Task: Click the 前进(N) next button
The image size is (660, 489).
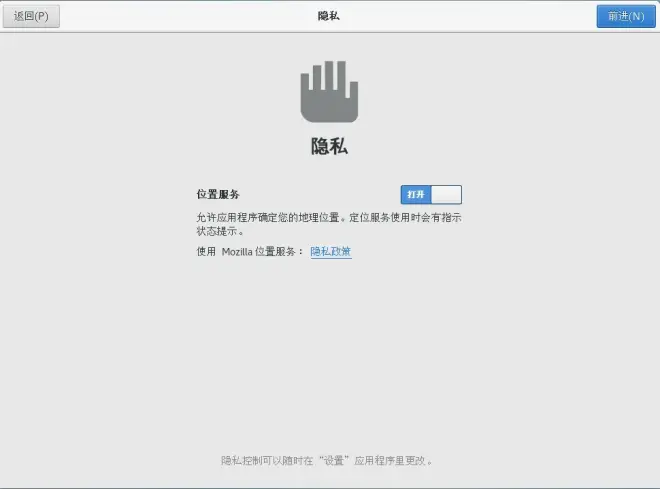Action: coord(626,16)
